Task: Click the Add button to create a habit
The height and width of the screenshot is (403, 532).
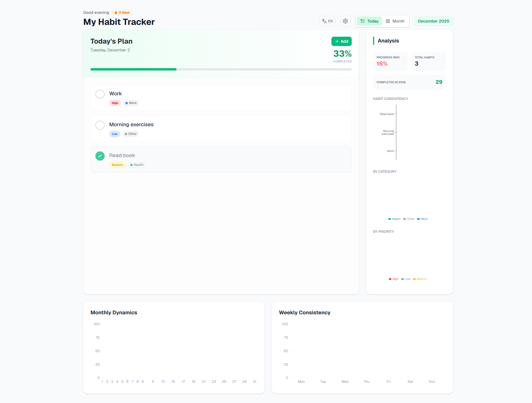Action: [x=341, y=41]
